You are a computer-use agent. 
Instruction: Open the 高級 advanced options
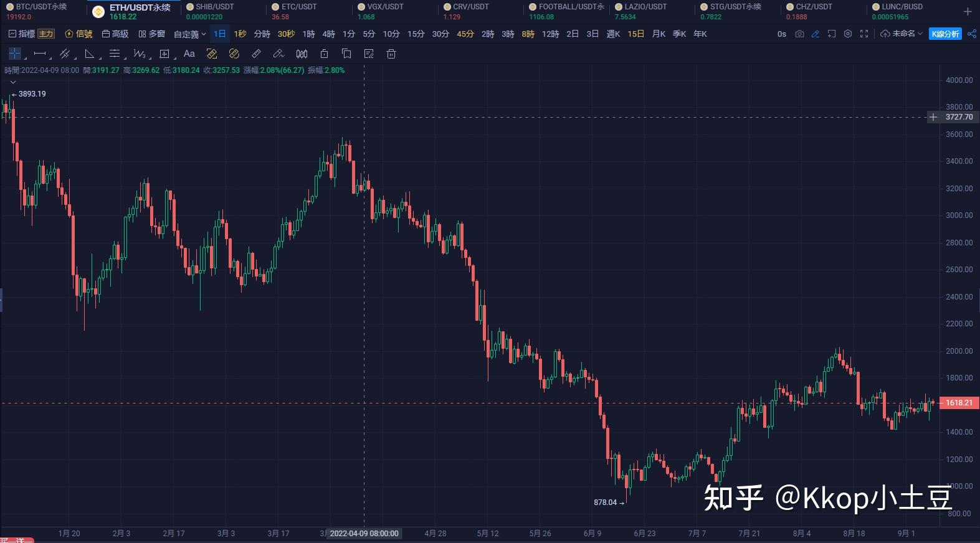[x=115, y=34]
